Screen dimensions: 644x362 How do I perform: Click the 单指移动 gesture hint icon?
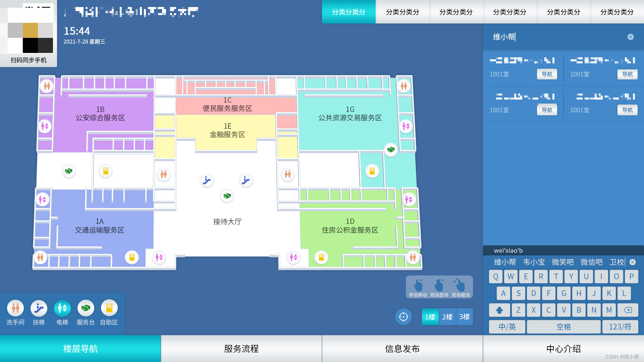click(418, 285)
